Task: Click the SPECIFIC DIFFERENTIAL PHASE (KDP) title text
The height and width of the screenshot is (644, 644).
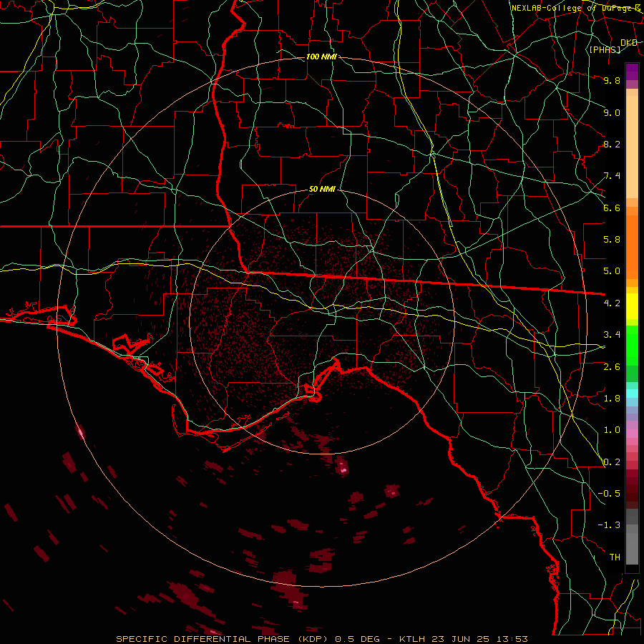Action: click(x=223, y=639)
